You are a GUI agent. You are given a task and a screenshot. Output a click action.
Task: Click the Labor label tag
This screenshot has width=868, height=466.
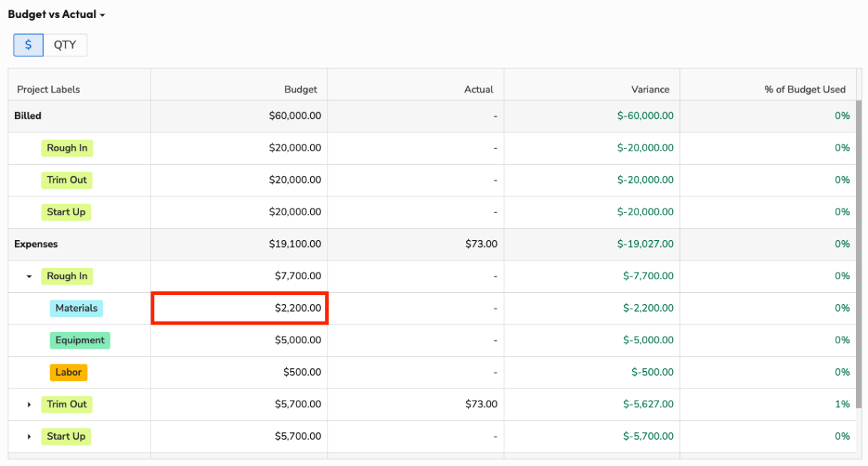(69, 373)
